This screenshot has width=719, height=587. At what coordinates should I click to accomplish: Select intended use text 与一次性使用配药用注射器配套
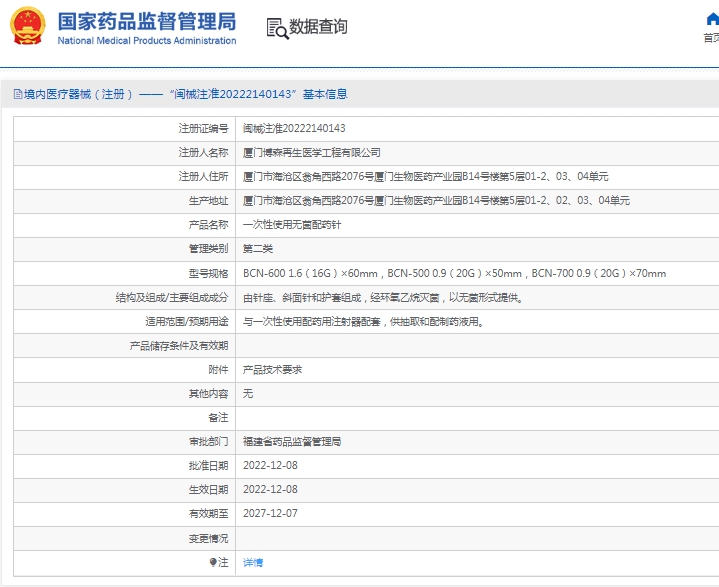311,321
